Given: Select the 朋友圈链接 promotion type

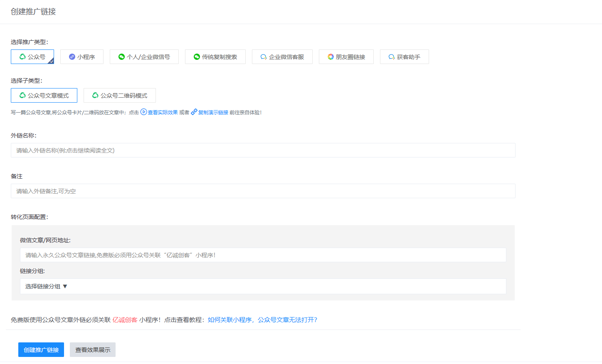Looking at the screenshot, I should click(x=330, y=57).
